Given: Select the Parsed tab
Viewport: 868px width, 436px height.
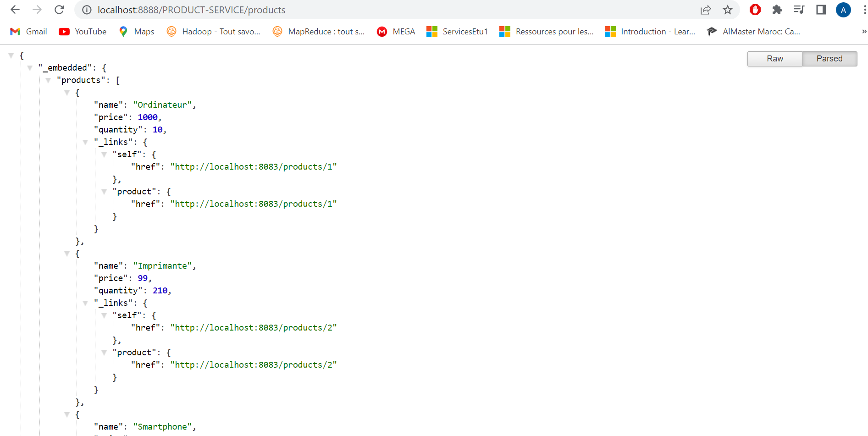Looking at the screenshot, I should point(829,59).
